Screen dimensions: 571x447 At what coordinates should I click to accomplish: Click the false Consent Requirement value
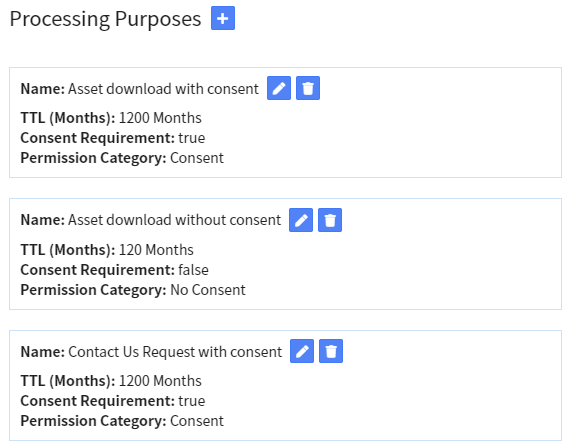[x=193, y=270]
